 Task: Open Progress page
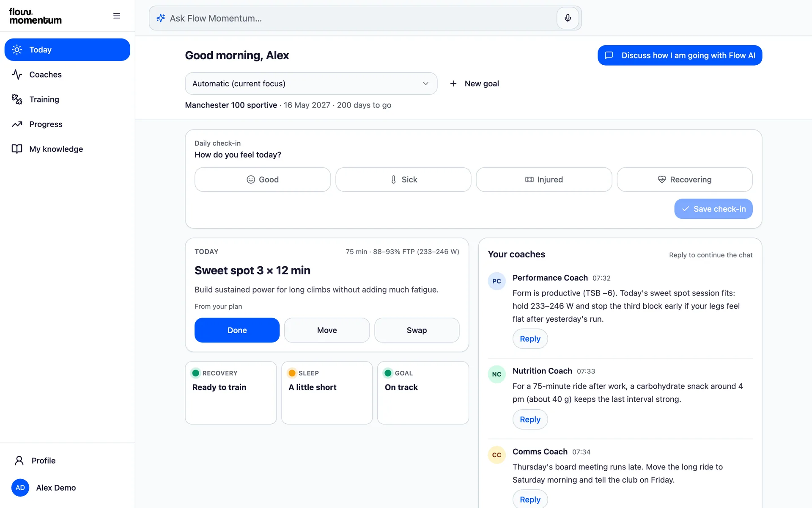point(67,124)
